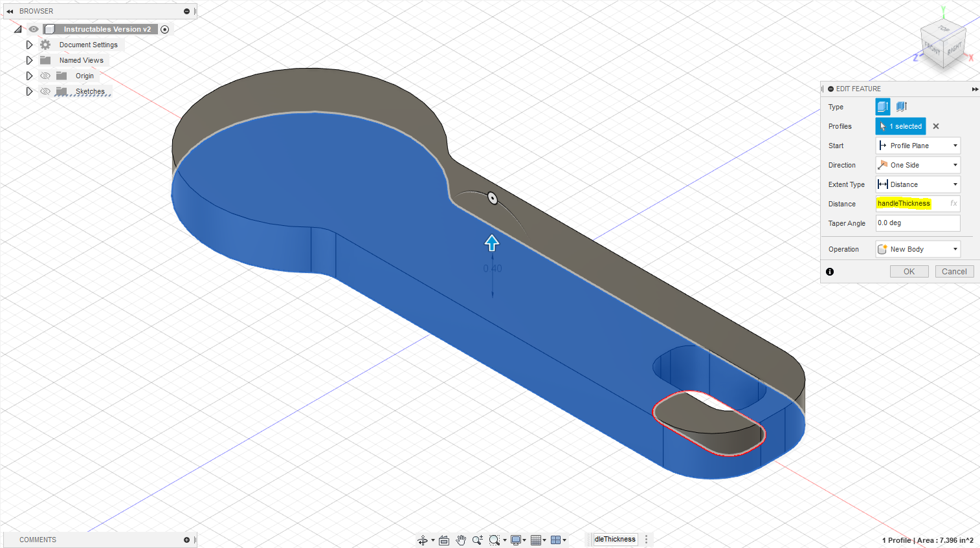Confirm the extrude with OK
980x548 pixels.
(909, 271)
